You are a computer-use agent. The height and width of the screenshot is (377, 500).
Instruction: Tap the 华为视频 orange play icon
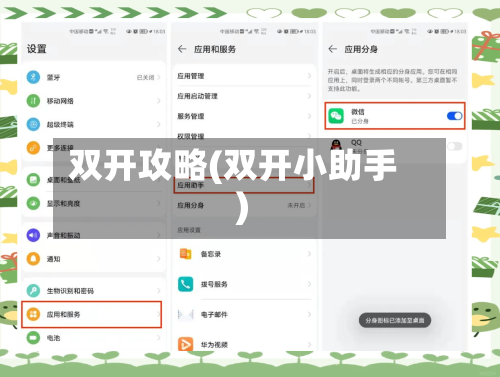185,344
